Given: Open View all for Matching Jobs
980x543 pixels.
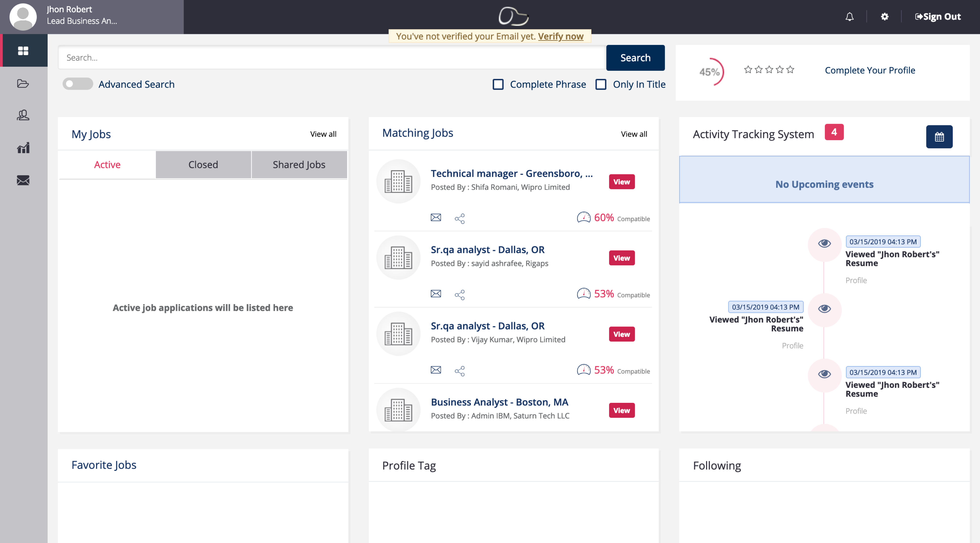Looking at the screenshot, I should (634, 134).
